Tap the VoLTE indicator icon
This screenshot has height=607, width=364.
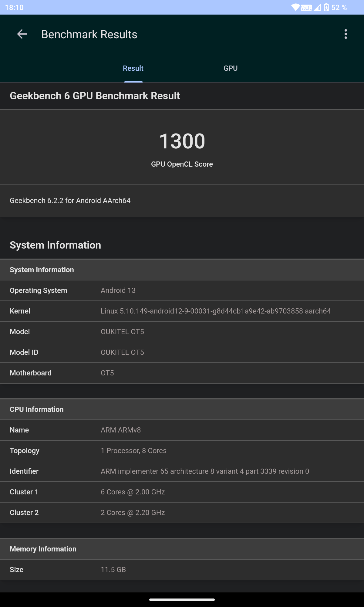point(306,8)
